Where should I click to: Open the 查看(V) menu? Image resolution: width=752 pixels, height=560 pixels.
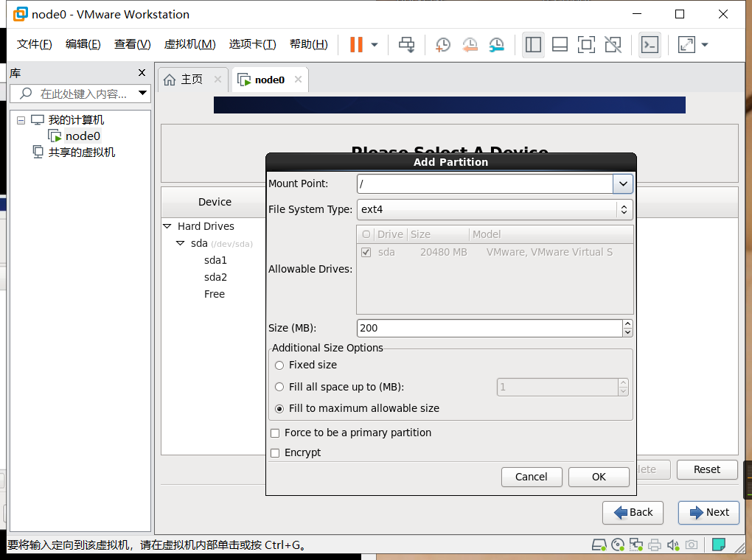point(133,44)
